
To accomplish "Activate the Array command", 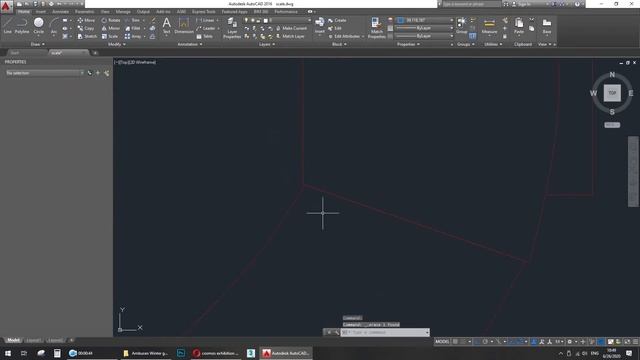I will tap(133, 36).
